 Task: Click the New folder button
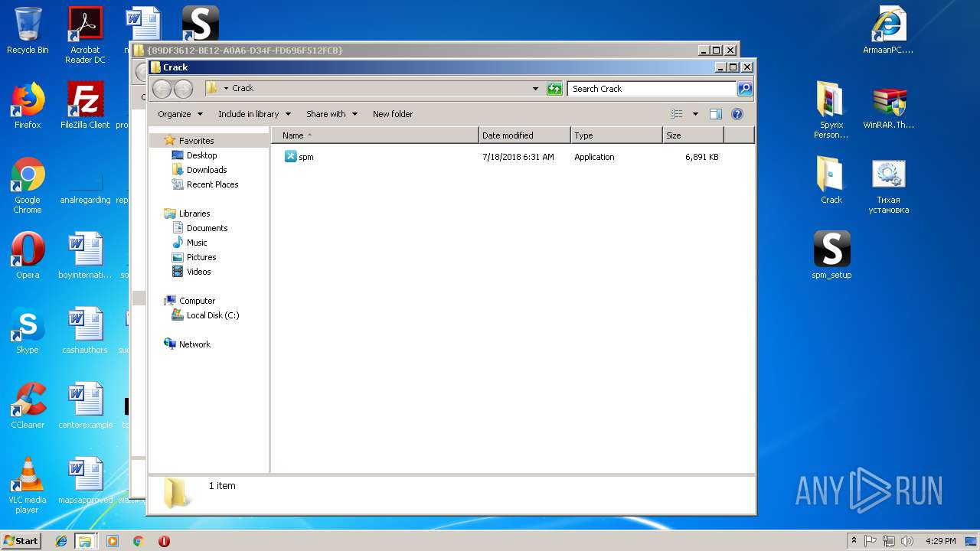click(x=393, y=114)
